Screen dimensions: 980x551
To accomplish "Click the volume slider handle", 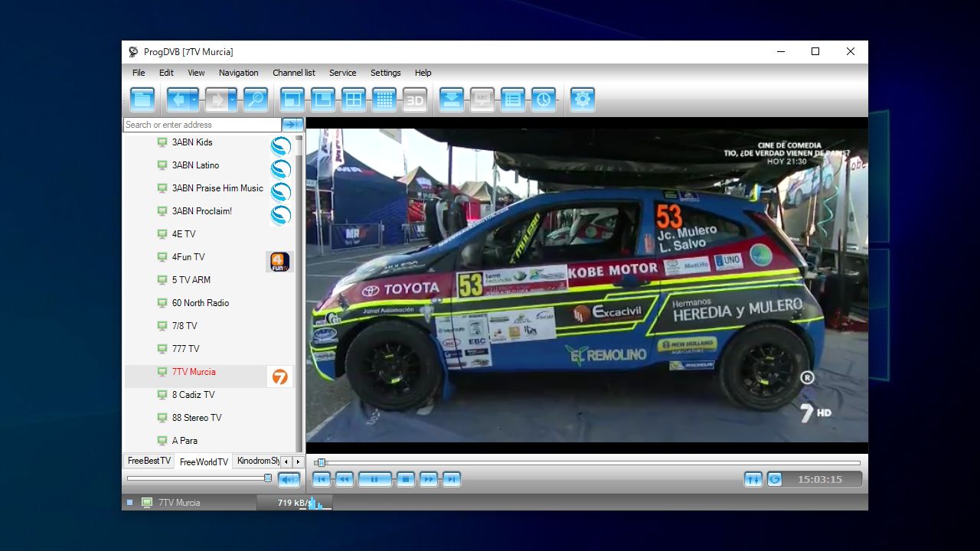I will 267,478.
